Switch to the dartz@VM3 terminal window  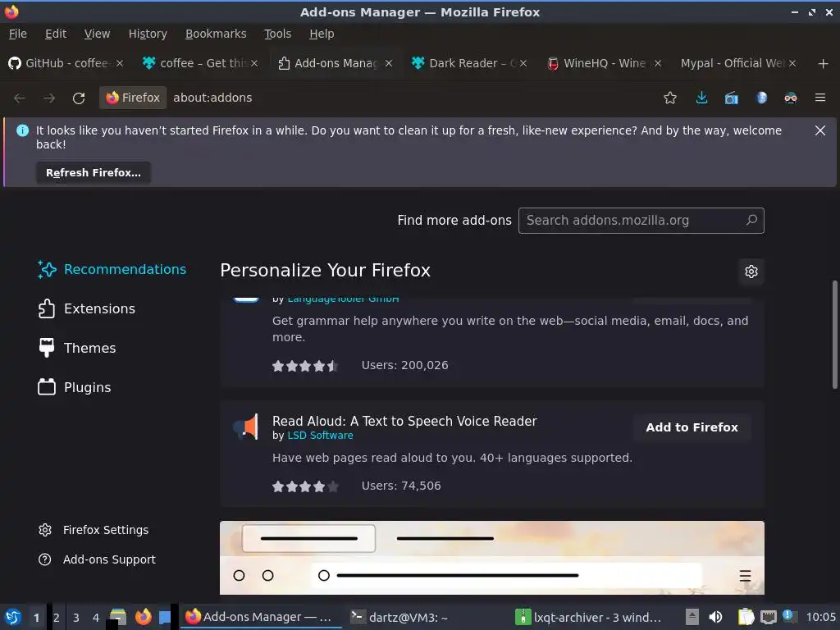click(399, 617)
